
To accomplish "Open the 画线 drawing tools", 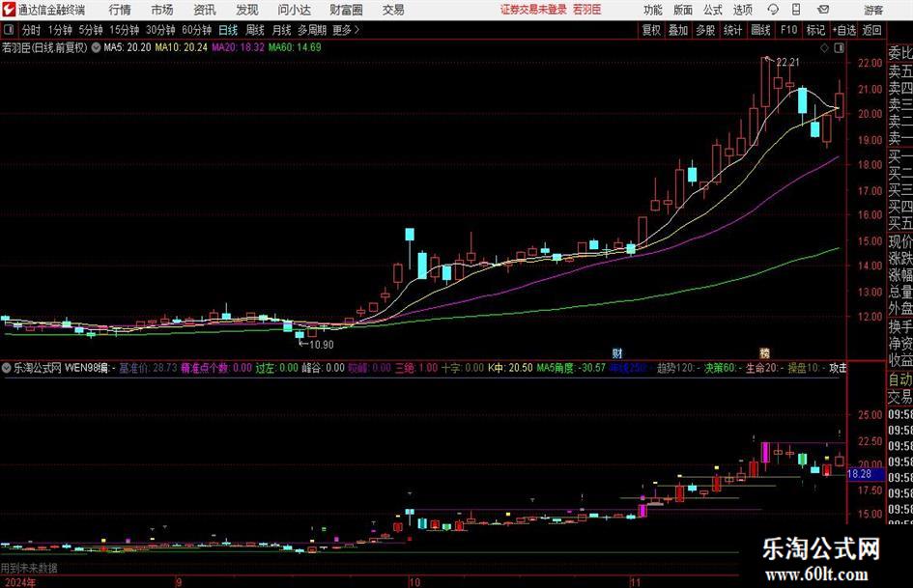I will [x=760, y=30].
